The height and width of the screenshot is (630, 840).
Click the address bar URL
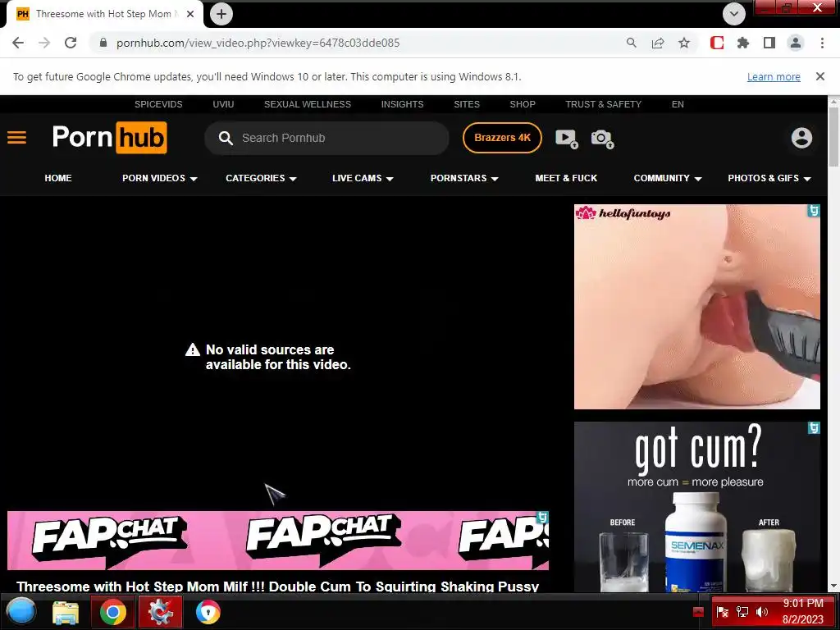[x=258, y=43]
